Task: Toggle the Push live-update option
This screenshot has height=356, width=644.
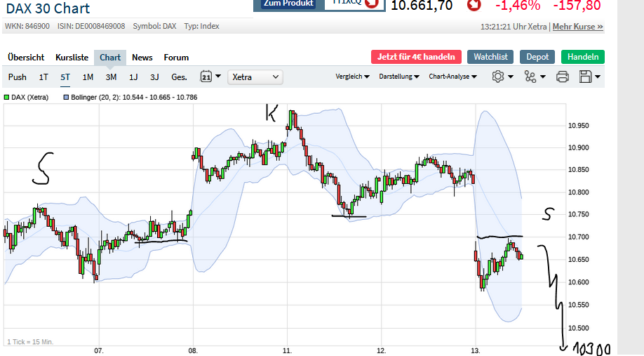Action: [18, 77]
